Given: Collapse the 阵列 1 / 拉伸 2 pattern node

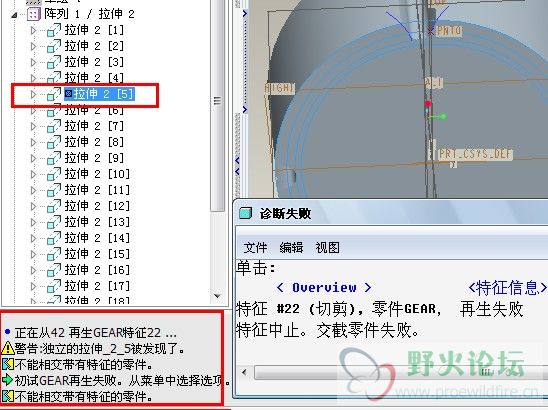Looking at the screenshot, I should [x=14, y=15].
